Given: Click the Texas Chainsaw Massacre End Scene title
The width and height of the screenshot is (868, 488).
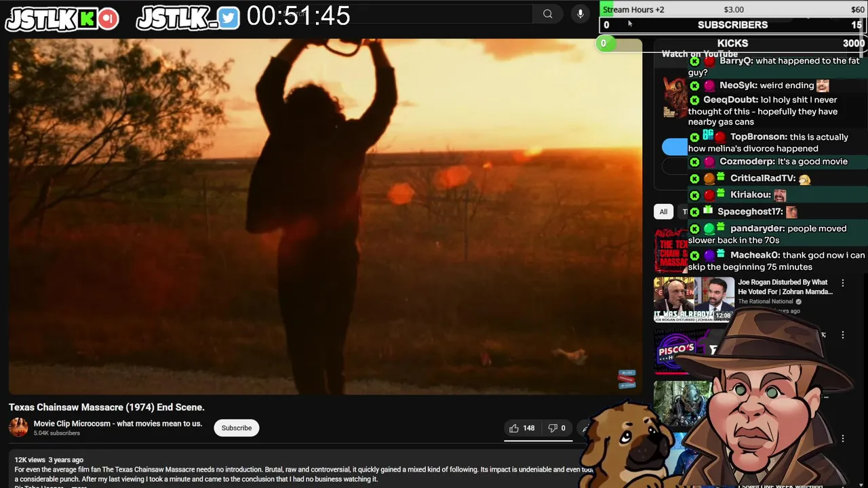Looking at the screenshot, I should pyautogui.click(x=106, y=407).
